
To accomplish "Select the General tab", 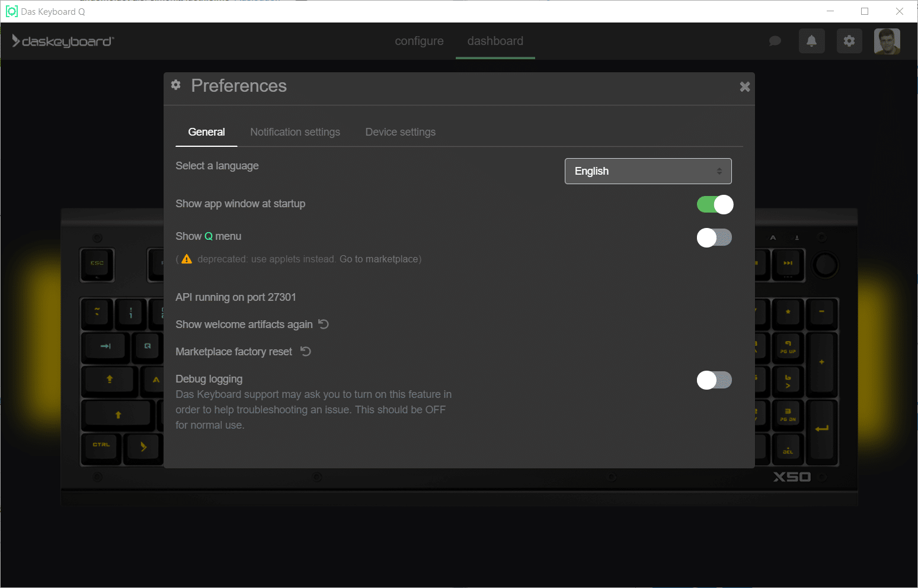I will [206, 132].
